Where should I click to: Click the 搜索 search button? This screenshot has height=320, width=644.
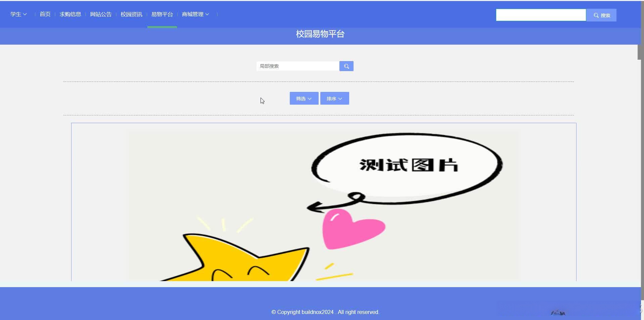click(601, 15)
